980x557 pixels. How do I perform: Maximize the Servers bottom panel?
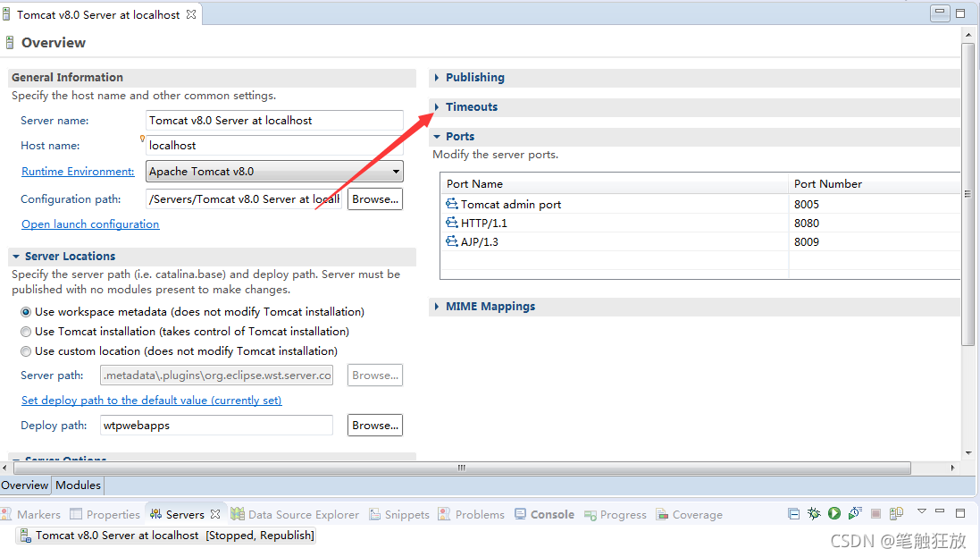[960, 512]
